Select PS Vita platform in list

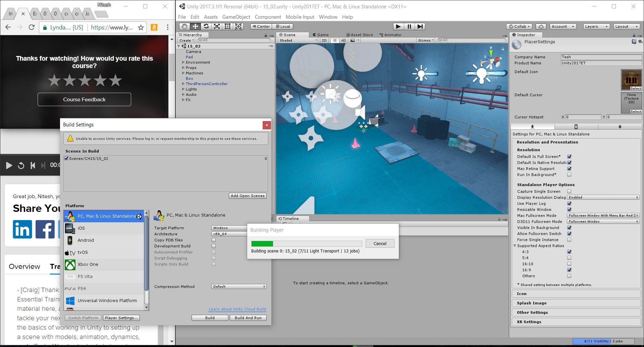tap(104, 276)
